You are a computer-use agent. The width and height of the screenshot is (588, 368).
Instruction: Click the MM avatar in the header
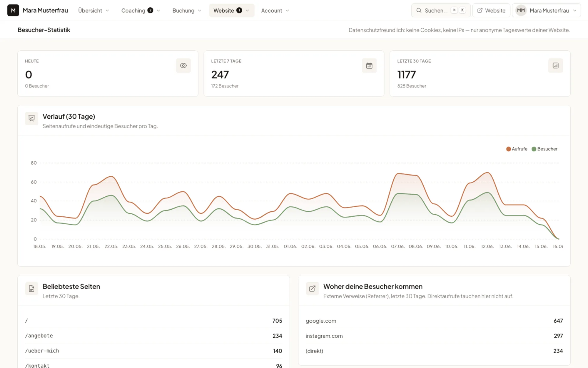521,10
